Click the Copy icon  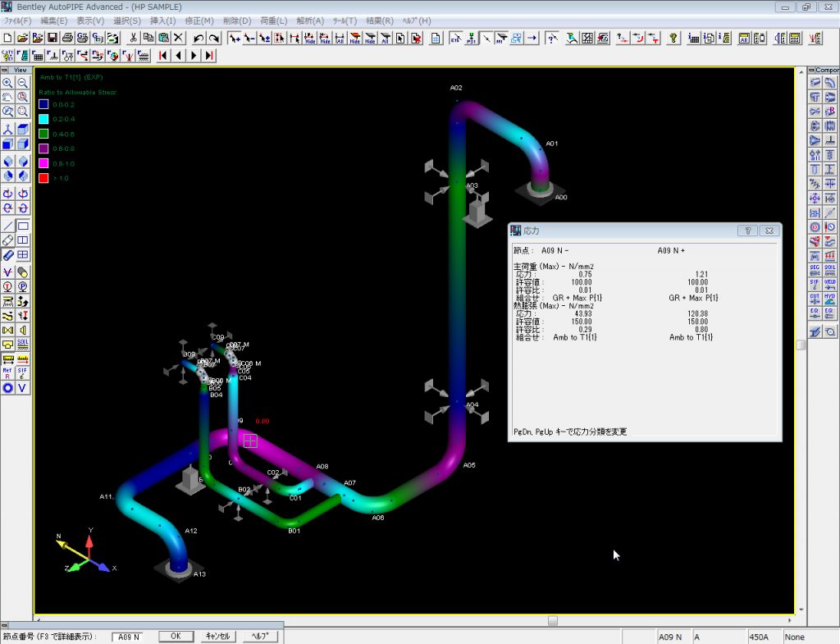point(148,38)
